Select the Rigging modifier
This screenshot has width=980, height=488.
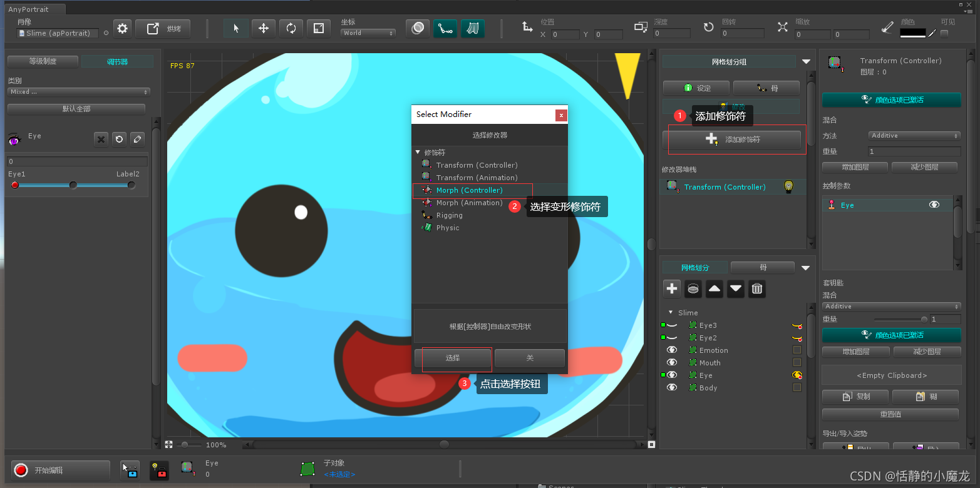click(449, 215)
